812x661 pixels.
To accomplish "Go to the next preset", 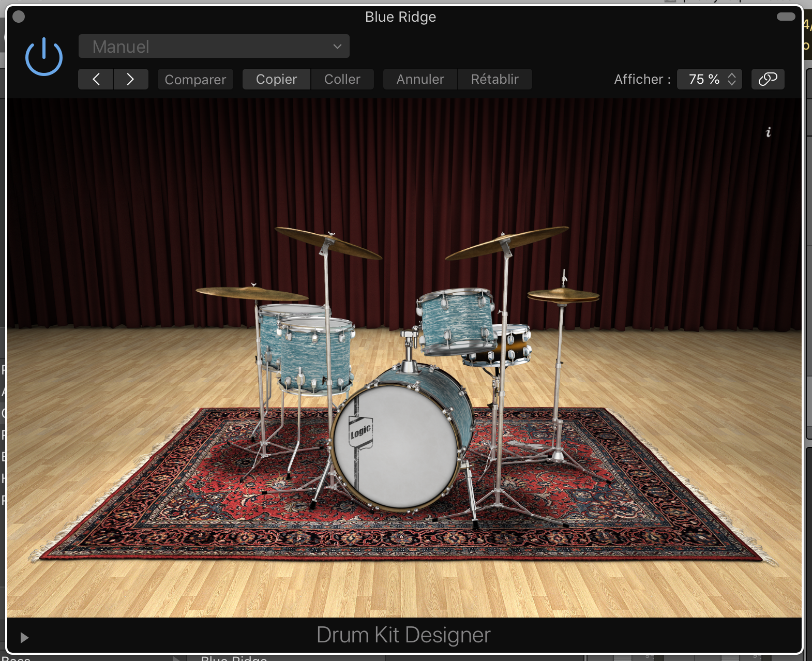I will click(x=131, y=79).
